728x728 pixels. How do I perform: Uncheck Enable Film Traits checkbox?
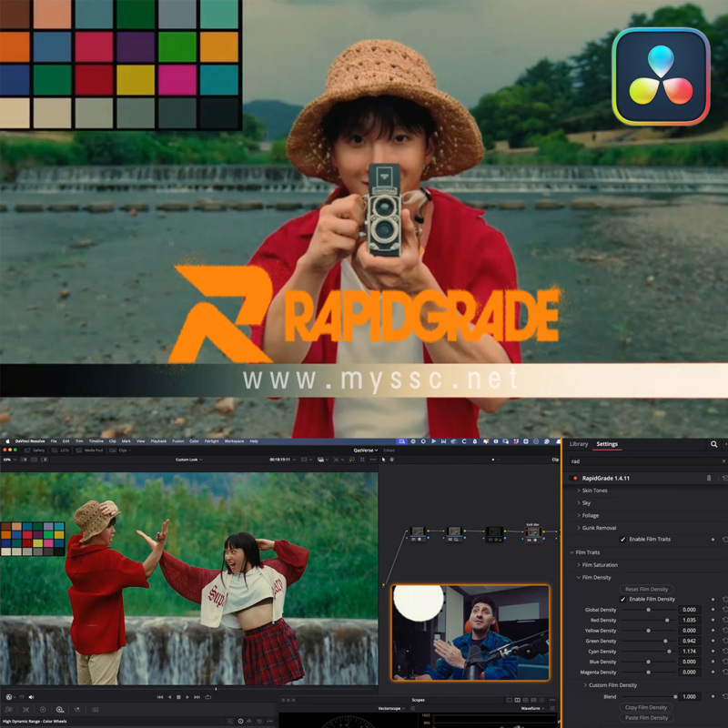tap(622, 540)
